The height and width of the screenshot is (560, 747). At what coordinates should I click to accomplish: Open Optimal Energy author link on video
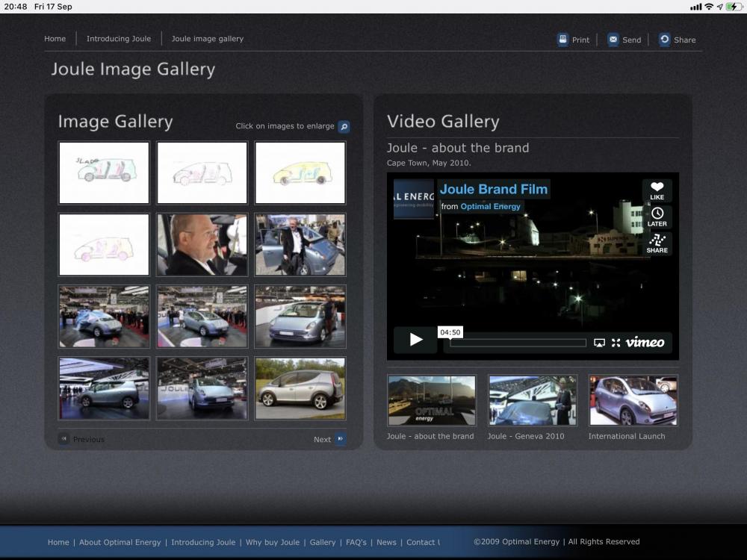(x=490, y=207)
